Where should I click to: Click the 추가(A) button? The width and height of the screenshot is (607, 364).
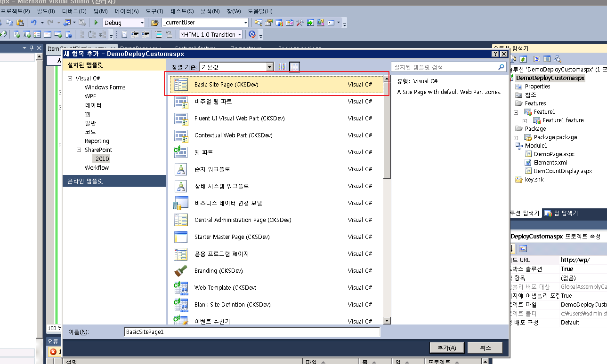click(x=447, y=348)
